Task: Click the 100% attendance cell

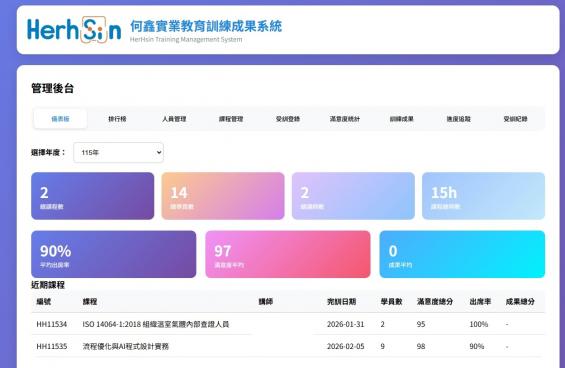Action: coord(479,324)
